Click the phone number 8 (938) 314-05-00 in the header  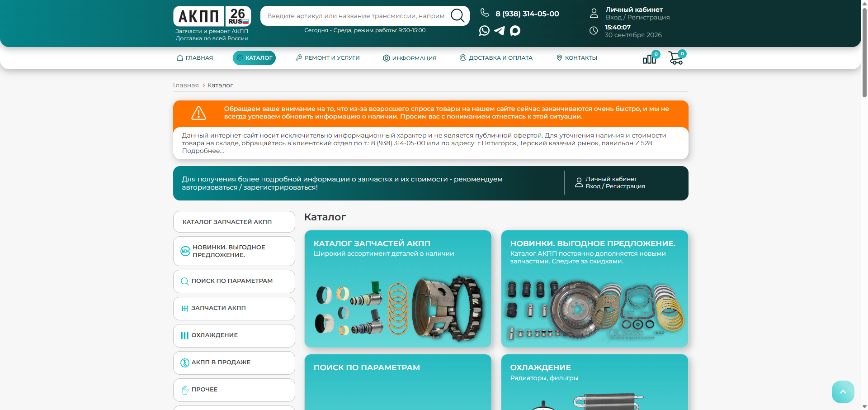(x=527, y=14)
